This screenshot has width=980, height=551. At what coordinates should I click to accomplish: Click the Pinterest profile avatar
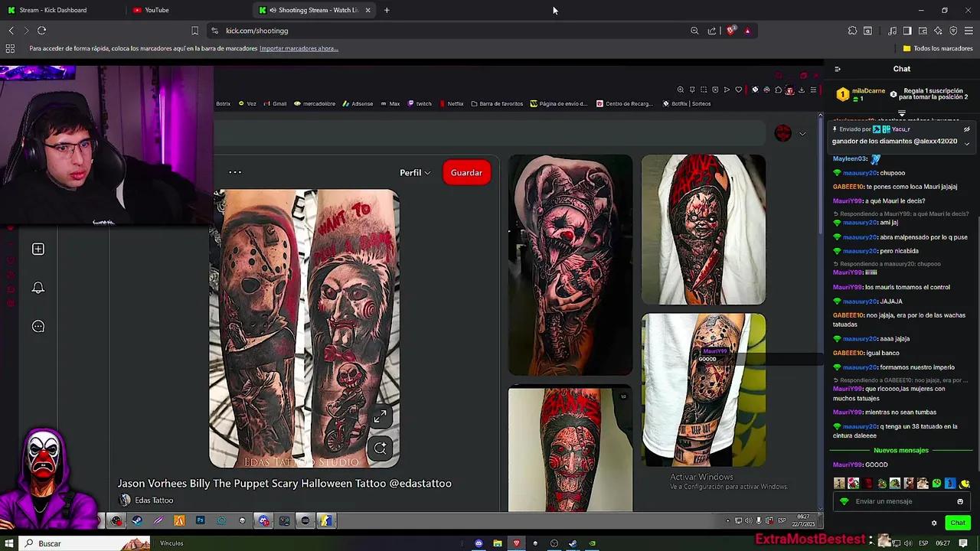(x=782, y=133)
